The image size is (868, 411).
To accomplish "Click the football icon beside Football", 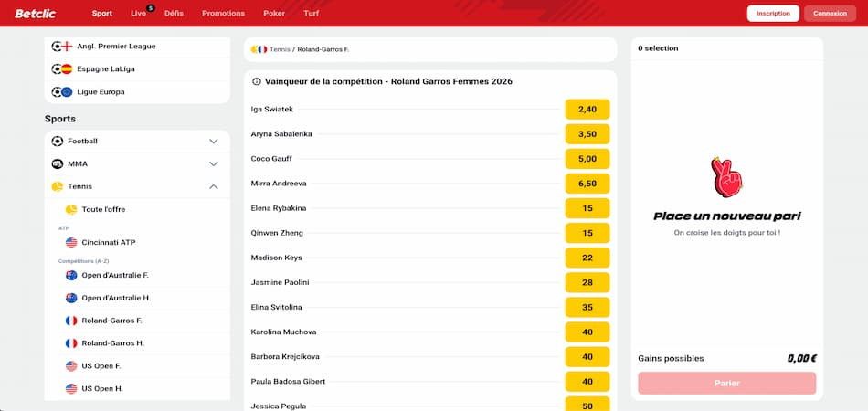I will [x=58, y=141].
